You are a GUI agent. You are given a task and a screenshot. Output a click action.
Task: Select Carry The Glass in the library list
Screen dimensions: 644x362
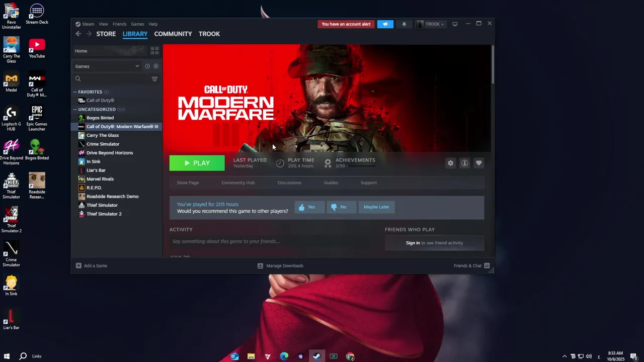click(117, 135)
